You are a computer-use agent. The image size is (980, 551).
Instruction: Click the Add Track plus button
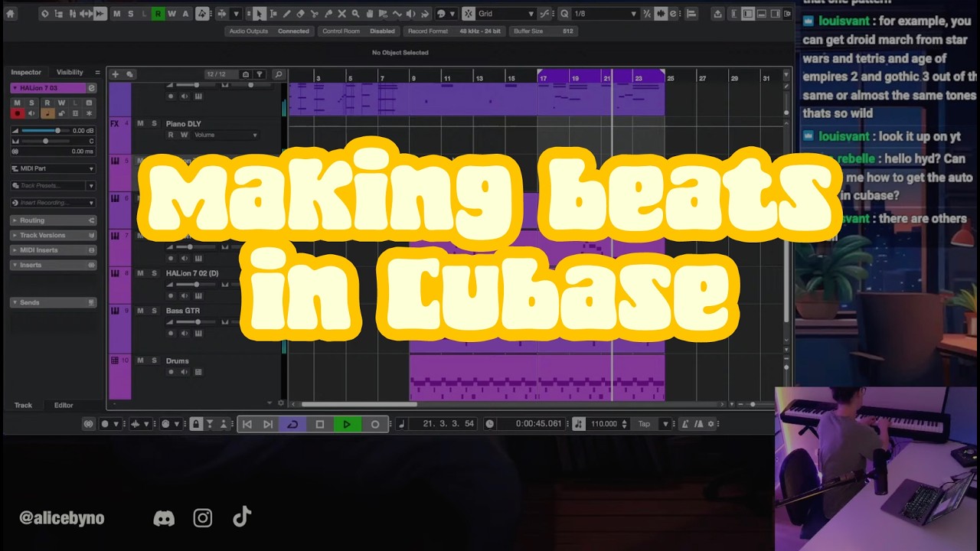click(115, 74)
